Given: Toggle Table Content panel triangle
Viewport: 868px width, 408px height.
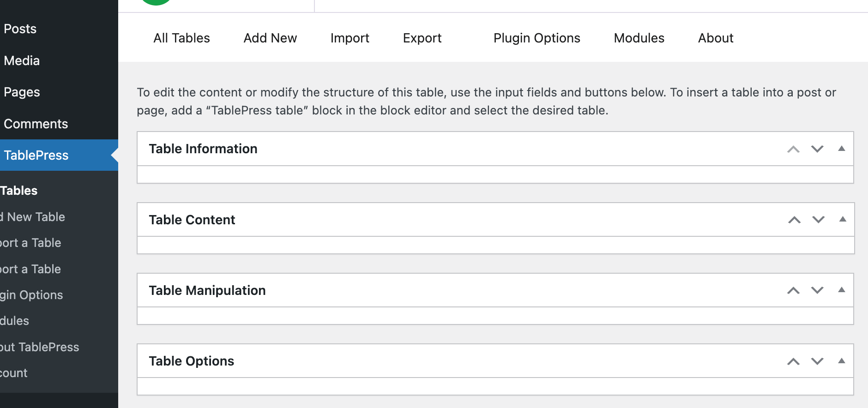Looking at the screenshot, I should tap(843, 219).
